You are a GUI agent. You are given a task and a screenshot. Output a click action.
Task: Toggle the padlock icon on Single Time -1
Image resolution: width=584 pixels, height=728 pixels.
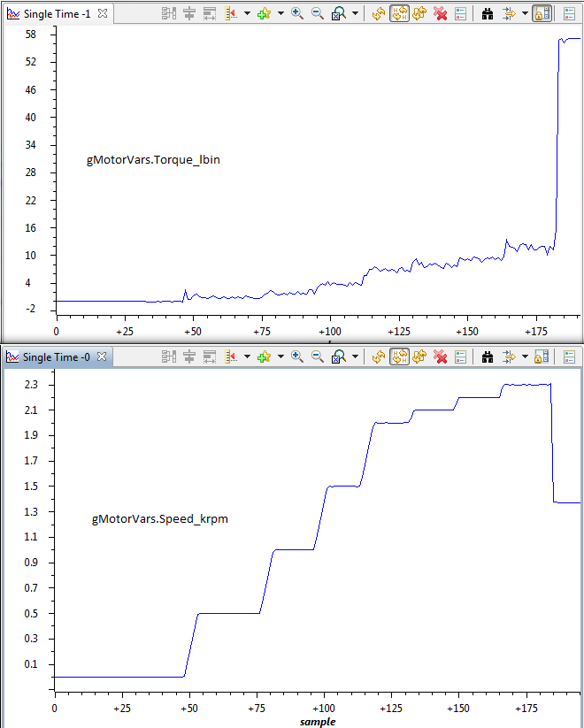(542, 13)
